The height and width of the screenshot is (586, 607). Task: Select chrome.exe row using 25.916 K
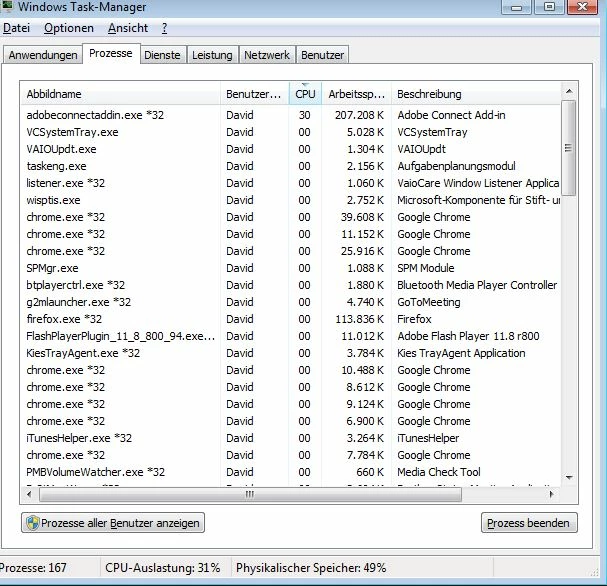(290, 251)
